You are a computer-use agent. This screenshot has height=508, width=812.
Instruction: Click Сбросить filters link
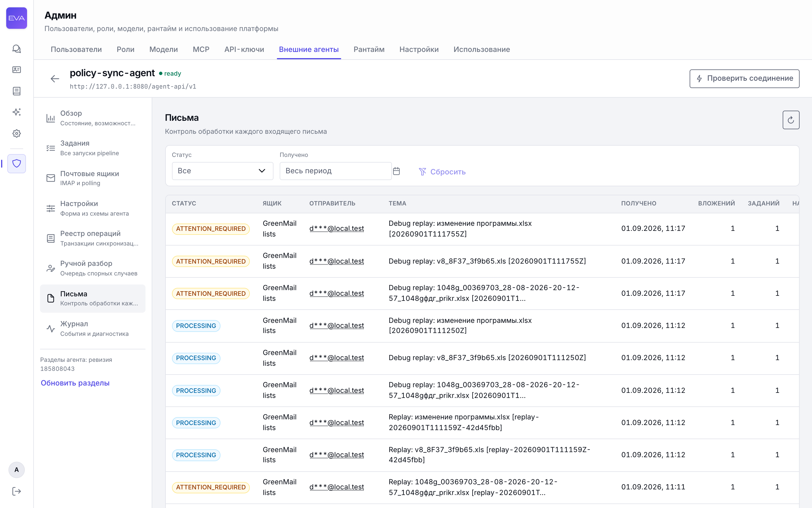(x=442, y=172)
